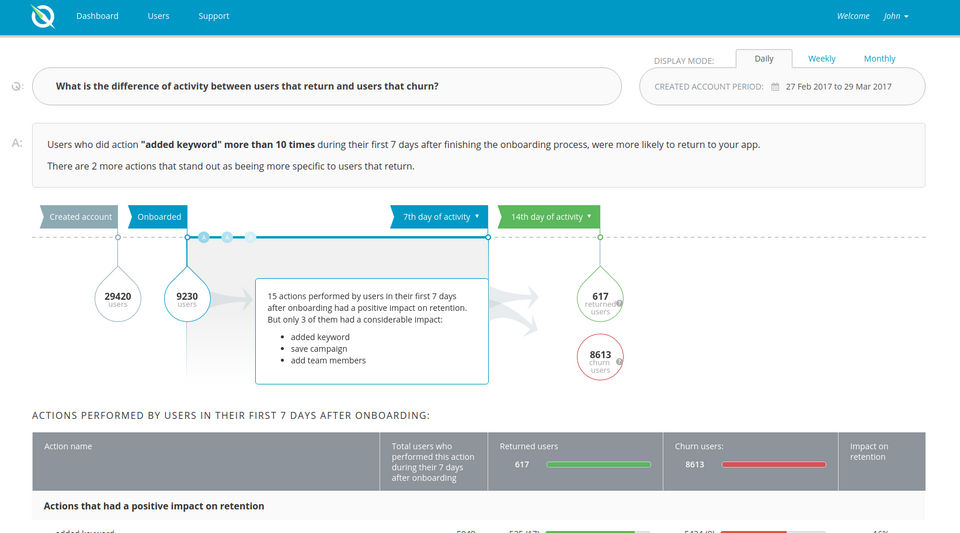The width and height of the screenshot is (960, 533).
Task: Click the 'DISPLAY MODE:' label
Action: point(684,61)
